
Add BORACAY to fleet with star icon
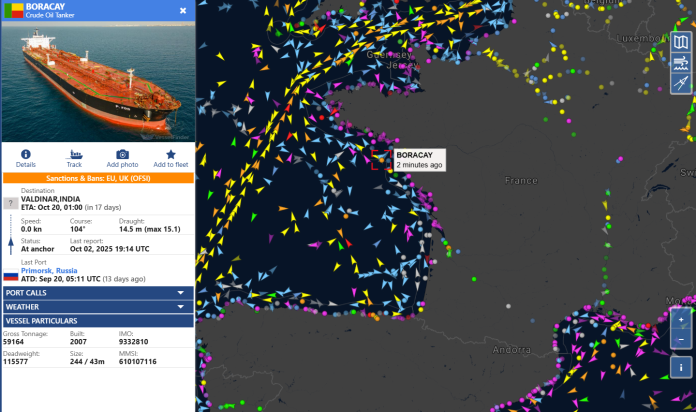tap(170, 155)
